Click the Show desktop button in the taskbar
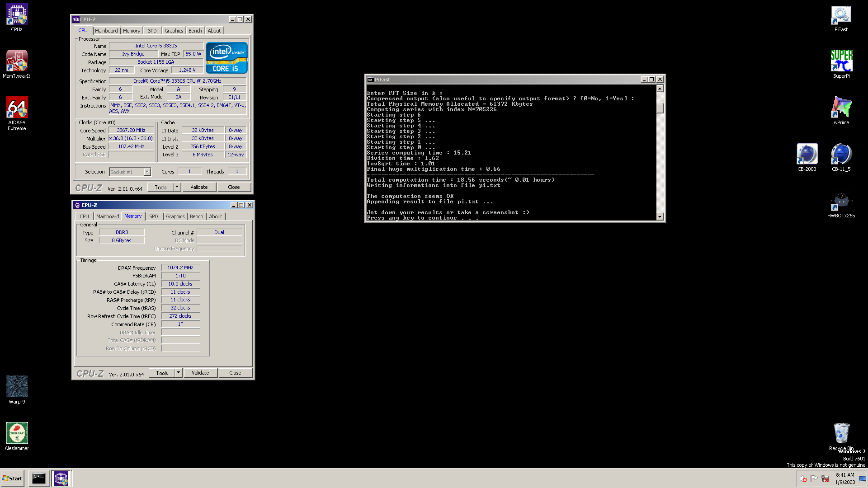 [x=863, y=479]
